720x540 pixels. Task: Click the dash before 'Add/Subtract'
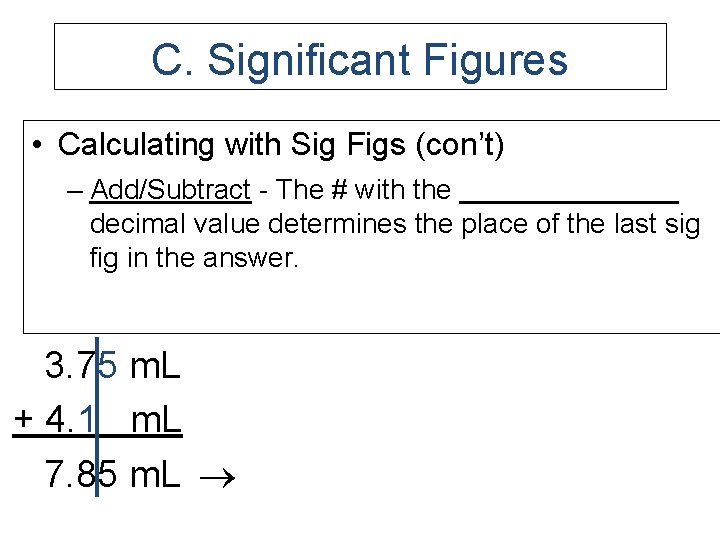tap(74, 191)
